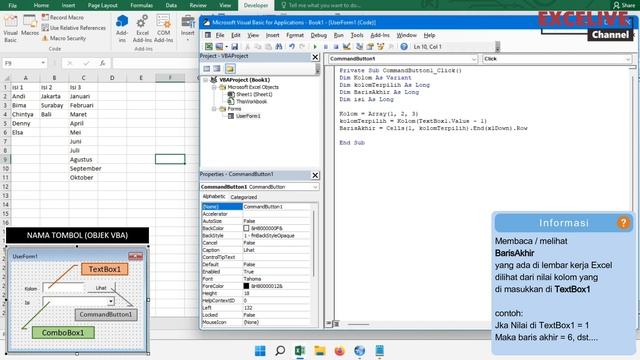
Task: Open the Format menu in VBA editor
Action: (x=295, y=35)
